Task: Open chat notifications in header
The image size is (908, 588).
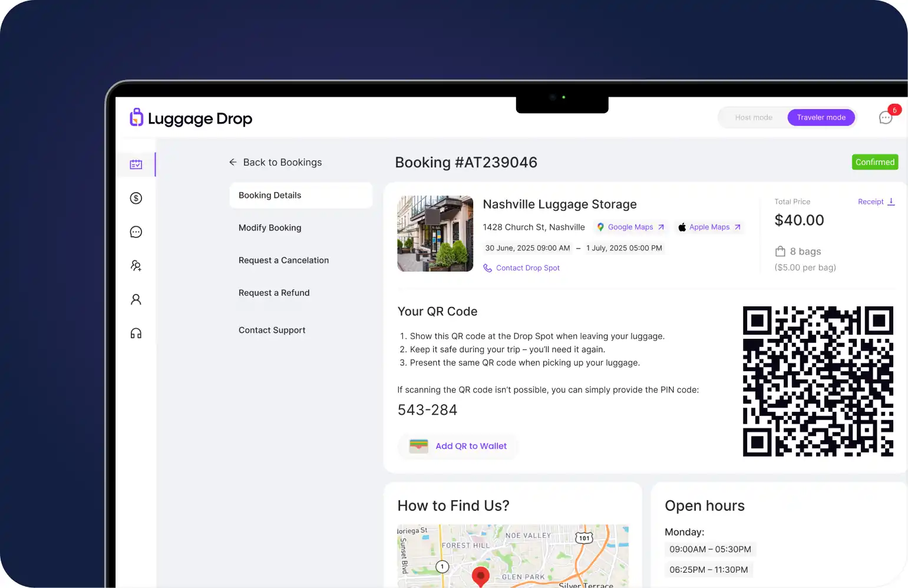Action: point(886,117)
